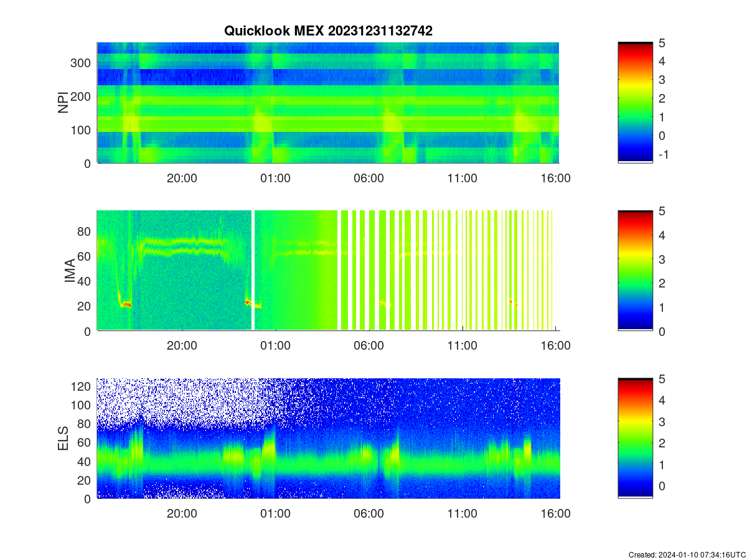
Task: Select the ELS y-axis label
Action: coord(63,439)
